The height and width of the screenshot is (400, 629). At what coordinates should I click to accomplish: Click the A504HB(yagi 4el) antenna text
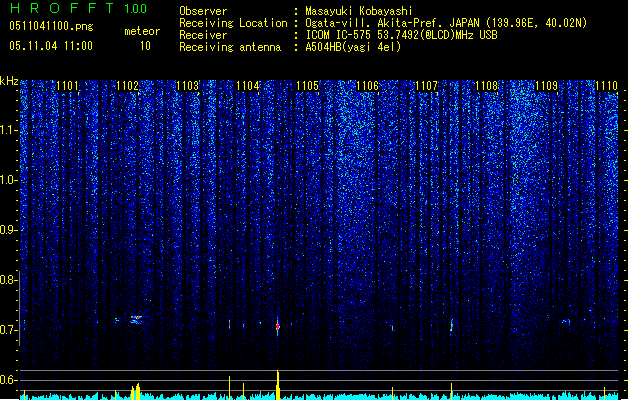pos(353,47)
